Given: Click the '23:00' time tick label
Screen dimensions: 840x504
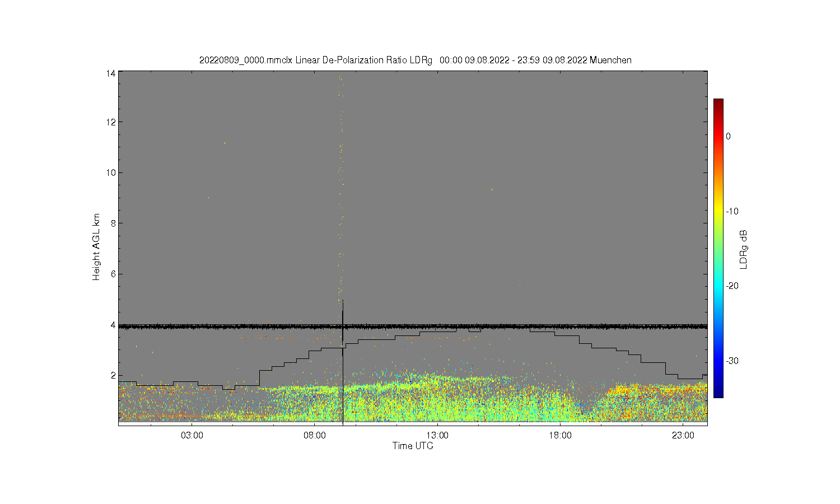Looking at the screenshot, I should [x=683, y=435].
